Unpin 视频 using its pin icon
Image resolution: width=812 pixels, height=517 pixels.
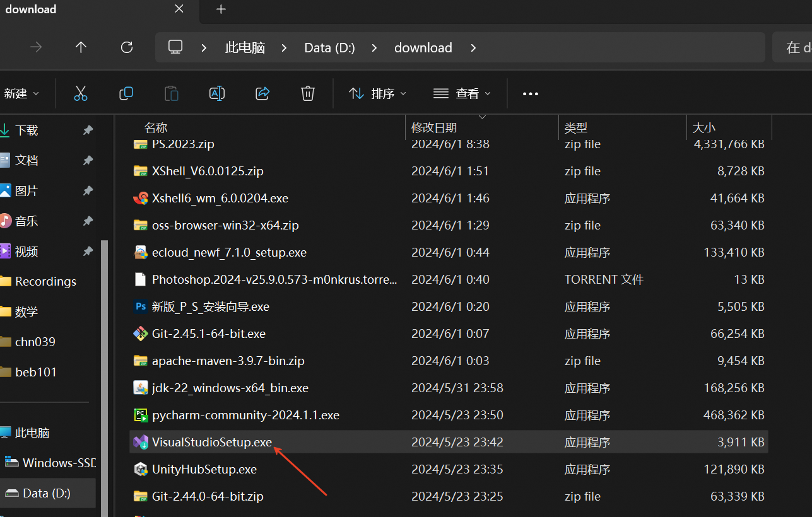tap(88, 251)
